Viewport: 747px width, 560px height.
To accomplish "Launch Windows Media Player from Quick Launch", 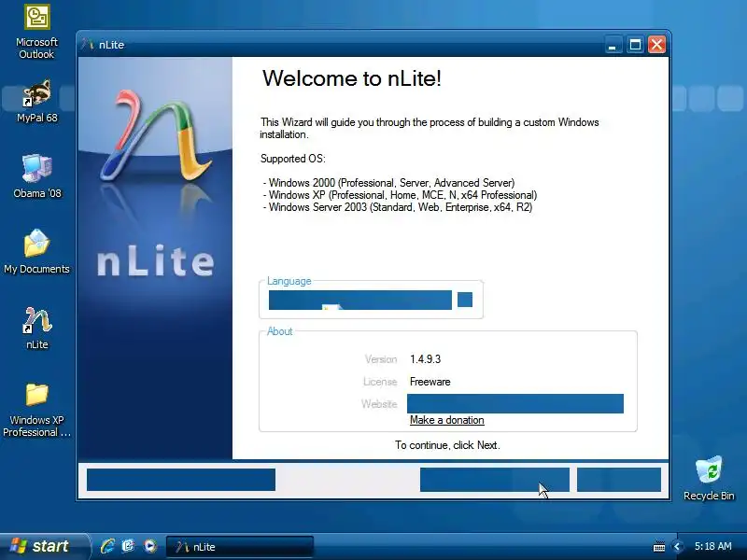I will (x=150, y=546).
